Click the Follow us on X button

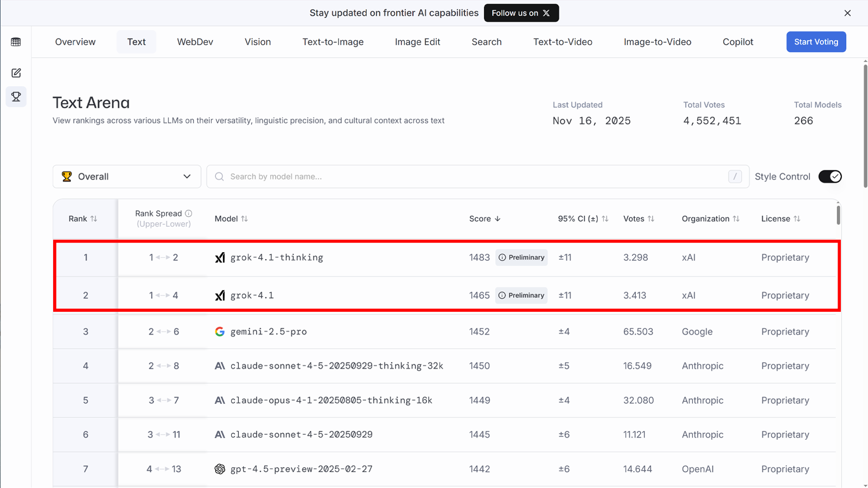[521, 13]
